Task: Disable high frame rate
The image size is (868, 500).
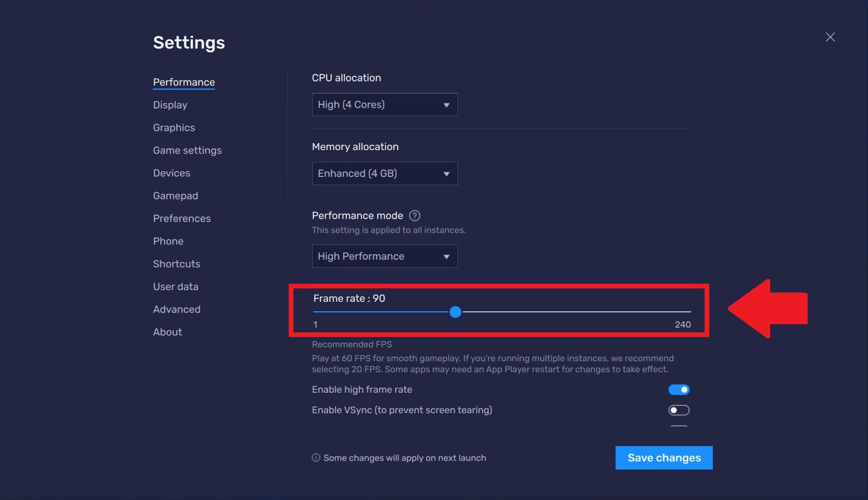Action: [679, 389]
